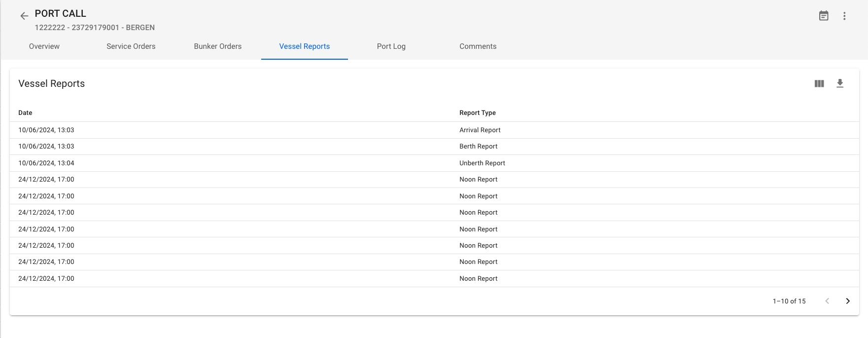Select the Bunker Orders tab
This screenshot has width=868, height=338.
218,46
